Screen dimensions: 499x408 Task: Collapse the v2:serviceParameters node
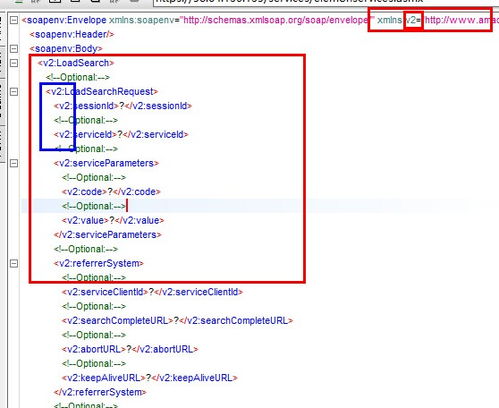[14, 163]
